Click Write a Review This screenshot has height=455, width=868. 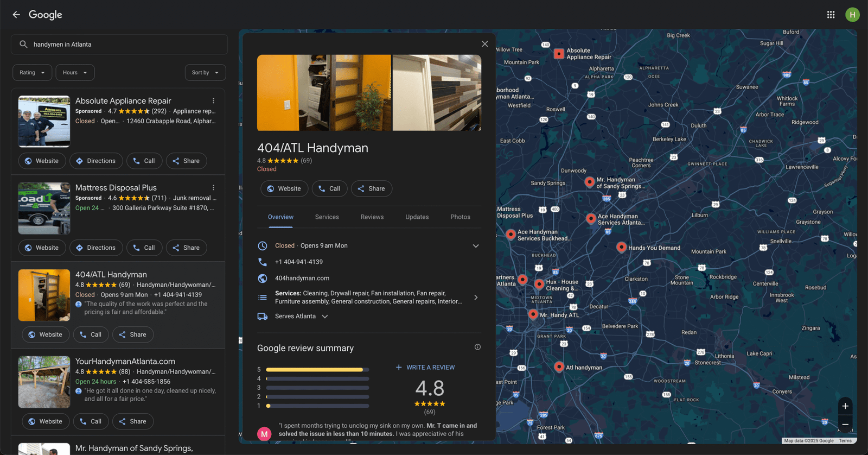coord(425,368)
